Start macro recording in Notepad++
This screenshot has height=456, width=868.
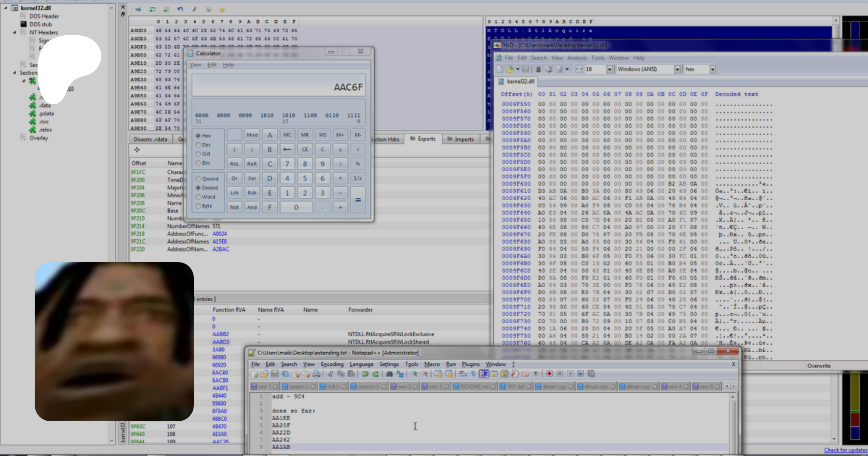pyautogui.click(x=549, y=374)
